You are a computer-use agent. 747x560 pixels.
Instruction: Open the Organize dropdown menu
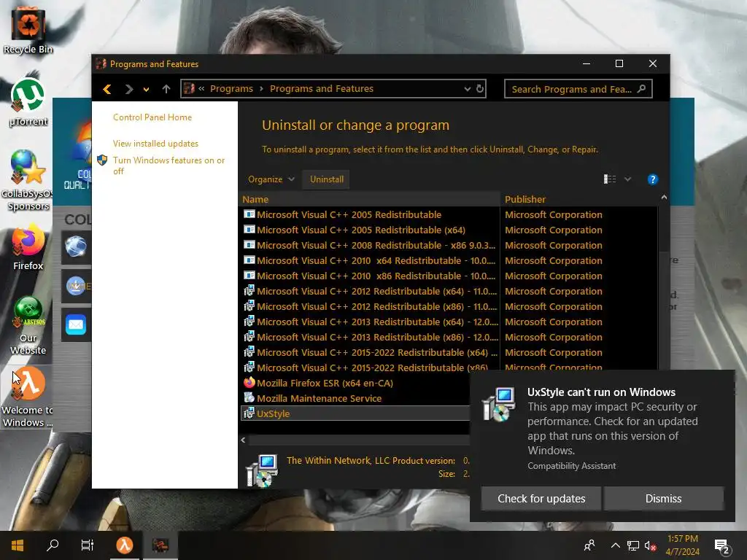coord(271,179)
